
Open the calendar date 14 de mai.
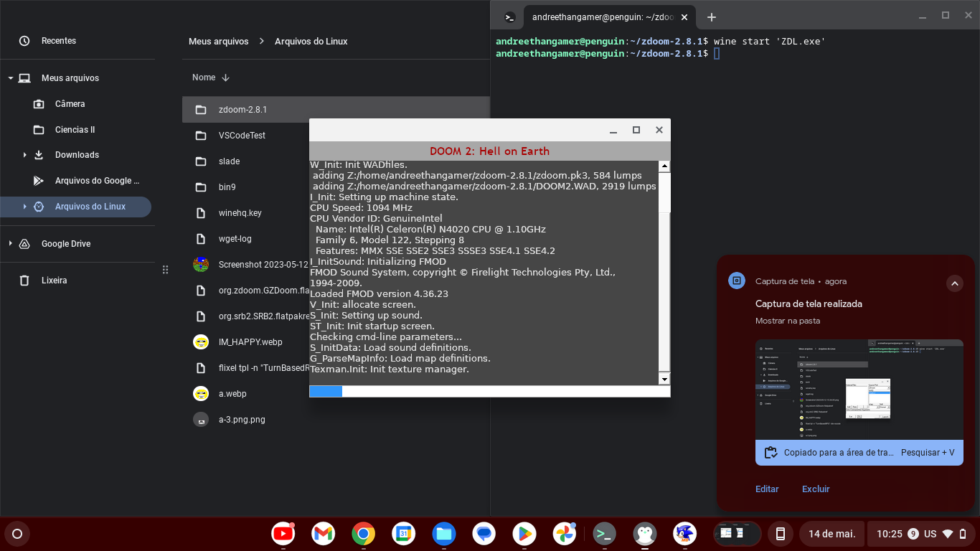click(x=831, y=534)
